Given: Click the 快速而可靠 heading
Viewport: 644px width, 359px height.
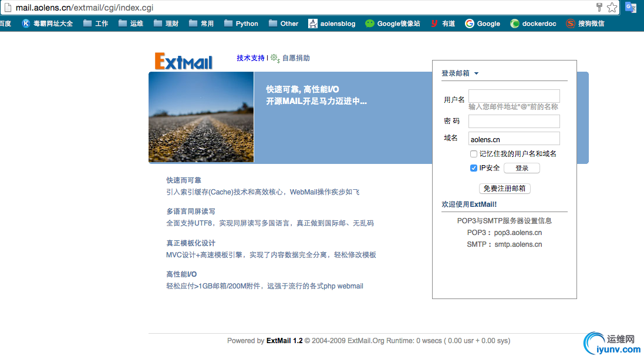Looking at the screenshot, I should 184,180.
